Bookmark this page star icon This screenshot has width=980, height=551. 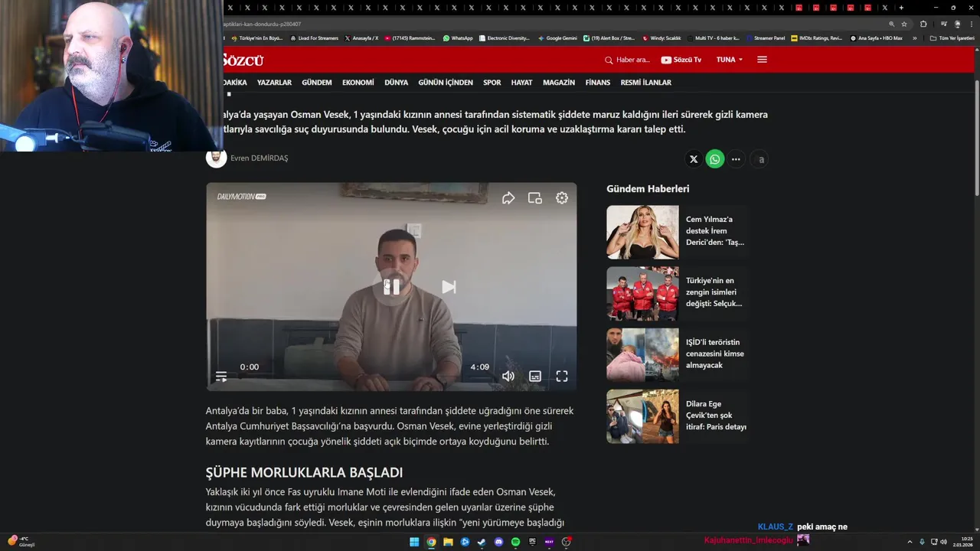point(904,24)
